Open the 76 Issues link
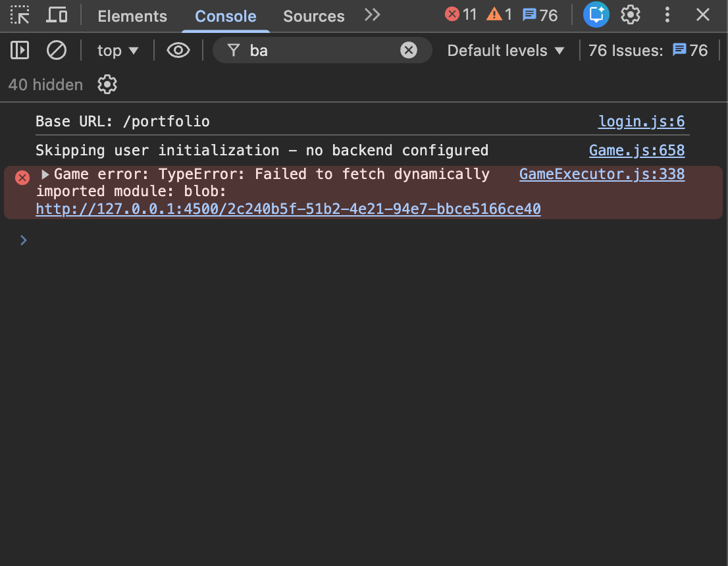728x566 pixels. (x=648, y=51)
